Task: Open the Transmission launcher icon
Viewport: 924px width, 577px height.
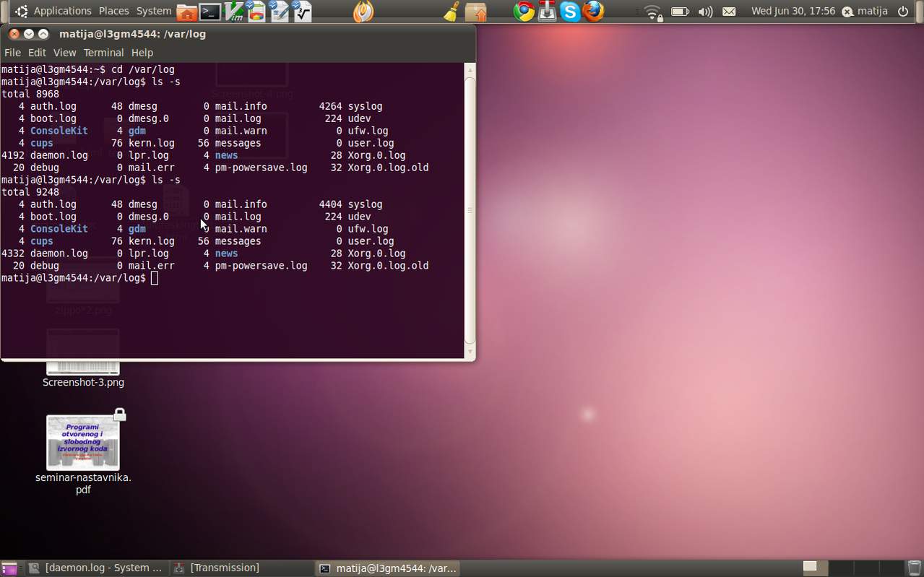Action: click(x=547, y=12)
